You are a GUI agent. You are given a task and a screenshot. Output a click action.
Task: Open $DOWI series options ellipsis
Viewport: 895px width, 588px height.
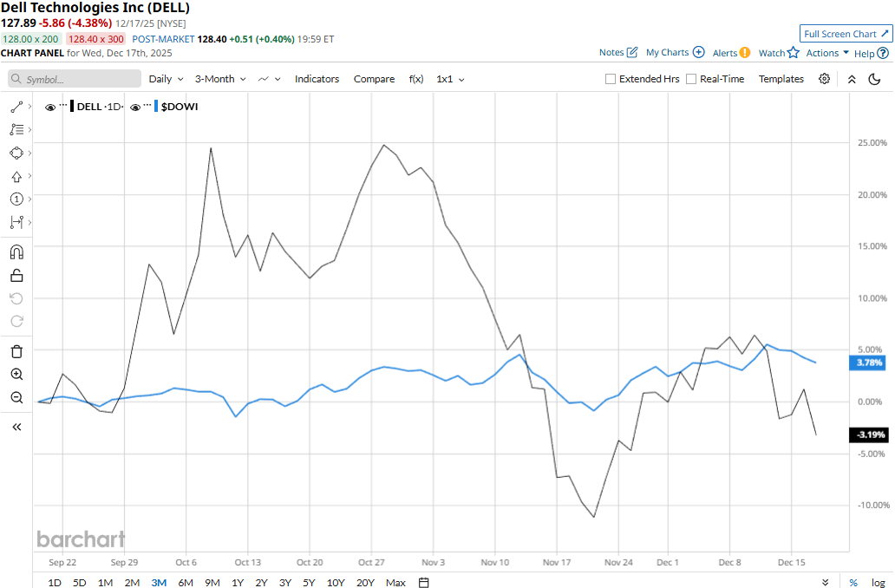[147, 105]
